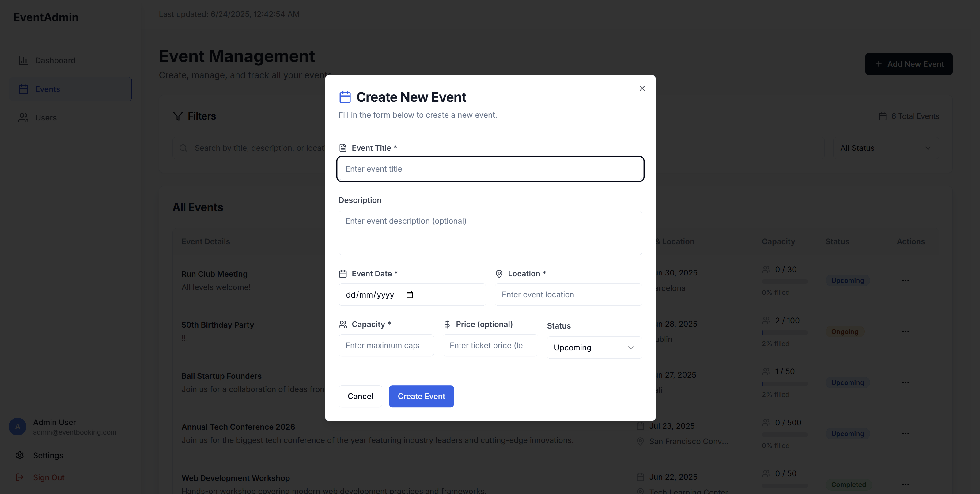Click the calendar icon next to Create New Event heading

tap(345, 97)
